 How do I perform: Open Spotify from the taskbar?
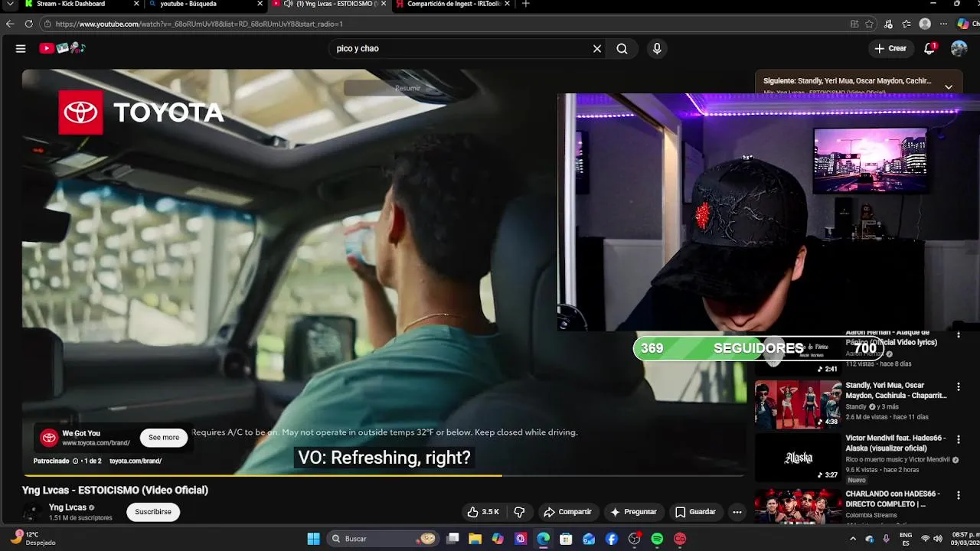tap(657, 539)
